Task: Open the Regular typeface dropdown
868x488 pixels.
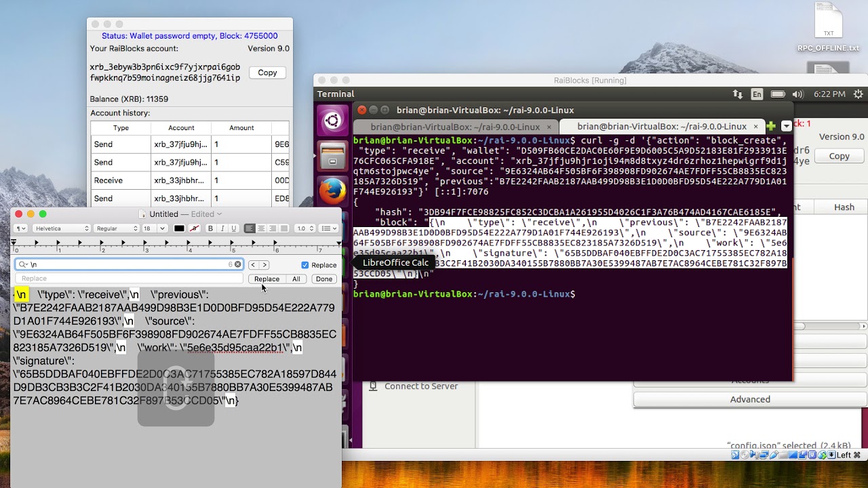Action: [116, 228]
